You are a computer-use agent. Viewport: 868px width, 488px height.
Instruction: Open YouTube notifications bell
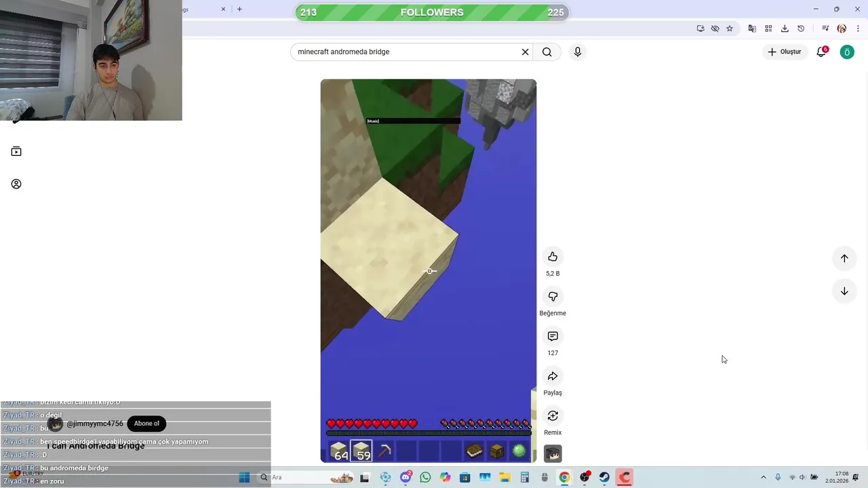(x=821, y=52)
